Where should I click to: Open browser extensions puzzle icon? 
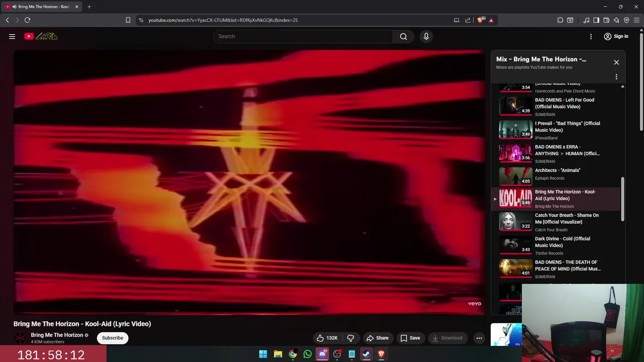(560, 20)
